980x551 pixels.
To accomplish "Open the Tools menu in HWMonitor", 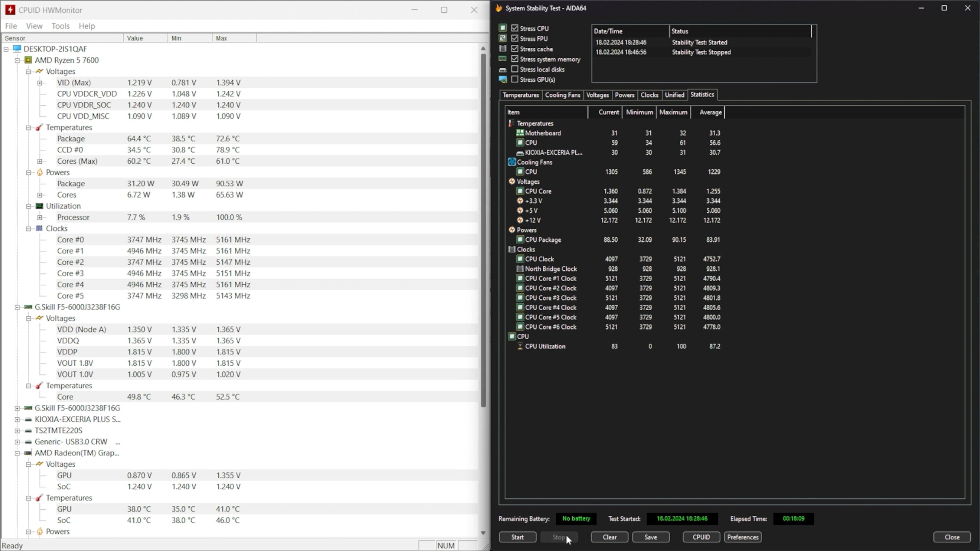I will tap(60, 26).
